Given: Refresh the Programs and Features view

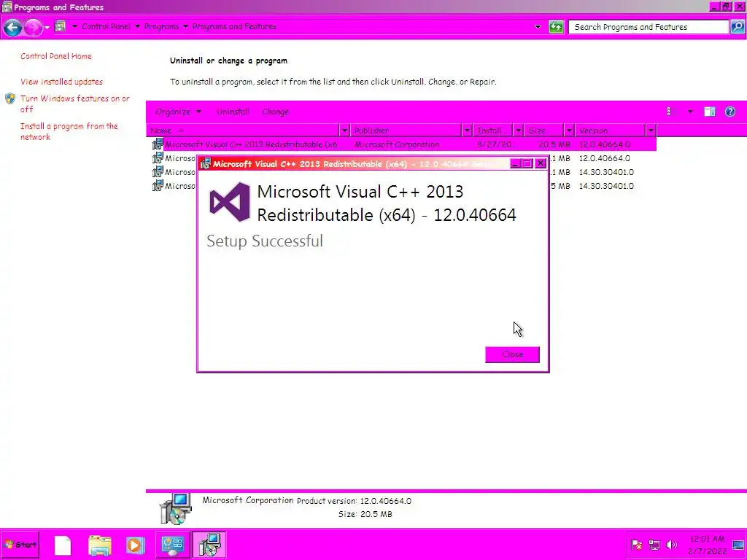Looking at the screenshot, I should 555,27.
